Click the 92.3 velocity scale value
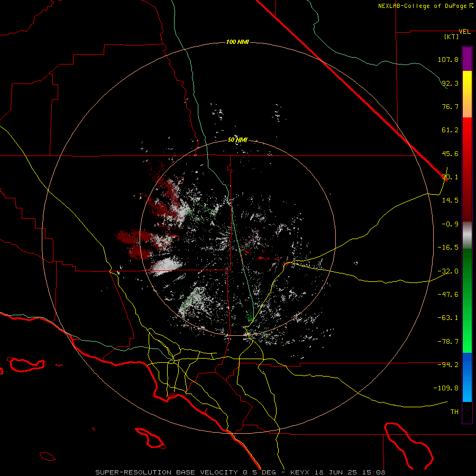The height and width of the screenshot is (476, 476). point(450,83)
